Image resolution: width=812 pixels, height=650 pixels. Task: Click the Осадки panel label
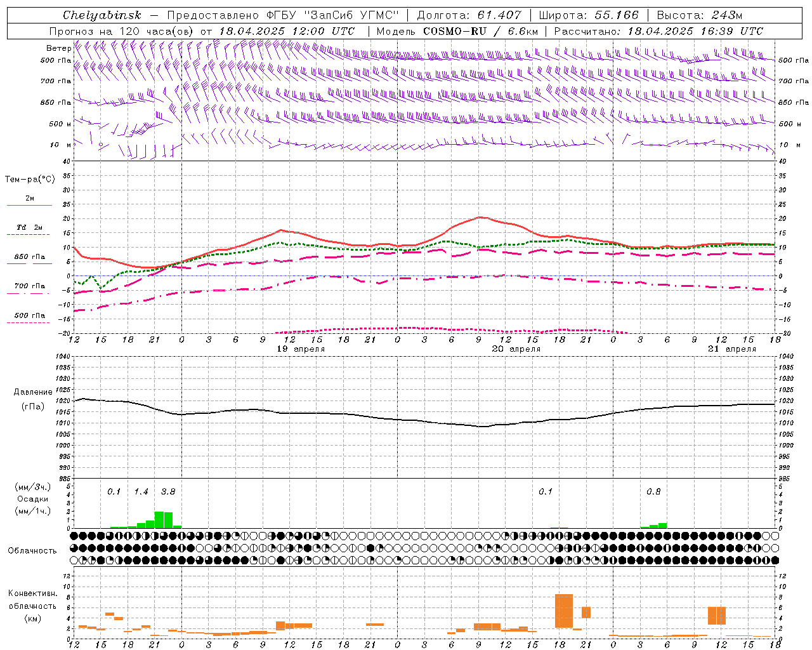(x=33, y=499)
